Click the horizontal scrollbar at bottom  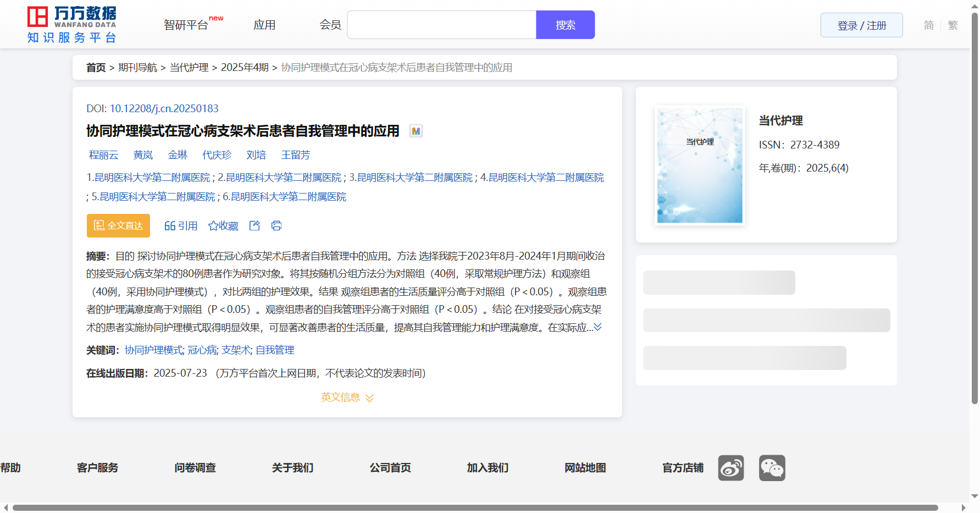[x=475, y=508]
